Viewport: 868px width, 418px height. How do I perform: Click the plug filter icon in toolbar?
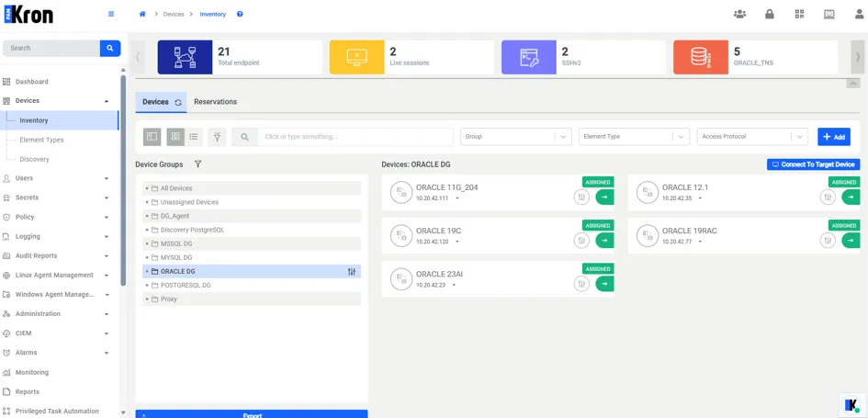tap(217, 137)
